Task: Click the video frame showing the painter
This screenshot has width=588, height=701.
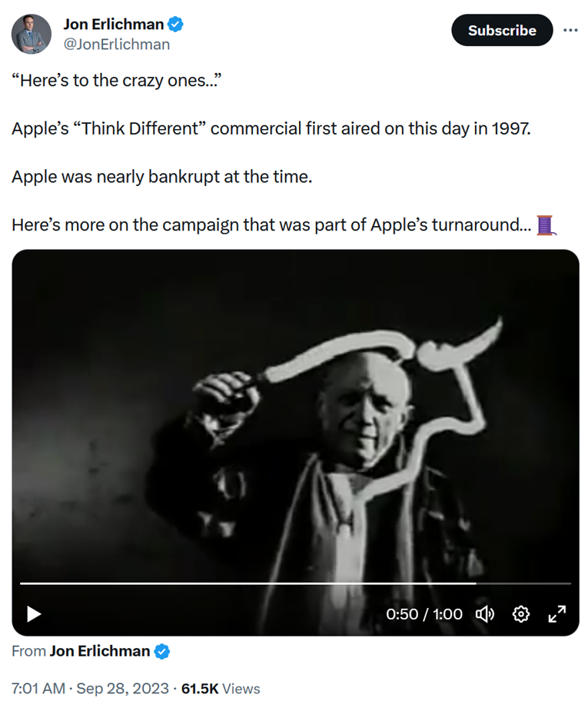Action: (x=296, y=416)
